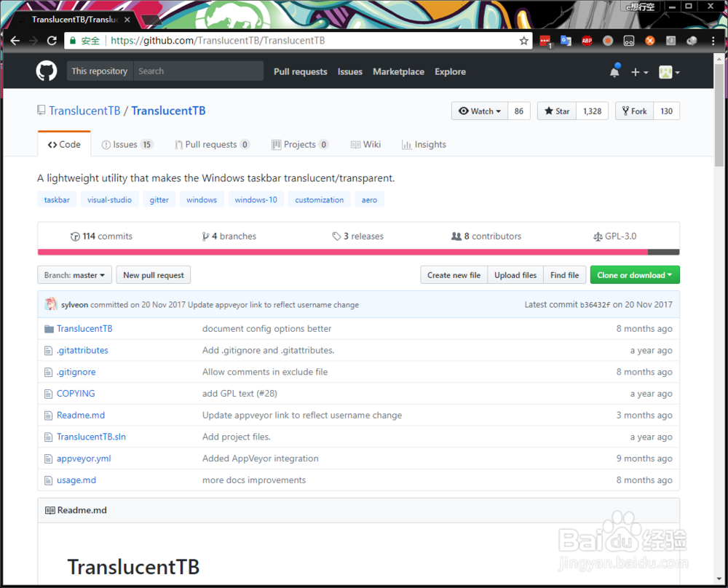Open the Projects tab
Screen dimensions: 728x588
300,144
